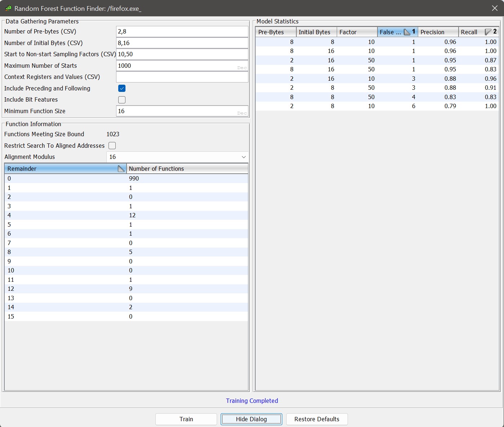Click the Hide Dialog button
The image size is (504, 427).
coord(251,419)
